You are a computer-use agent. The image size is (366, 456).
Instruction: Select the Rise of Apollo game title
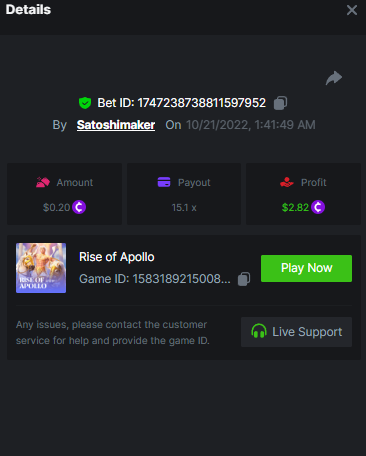(117, 257)
